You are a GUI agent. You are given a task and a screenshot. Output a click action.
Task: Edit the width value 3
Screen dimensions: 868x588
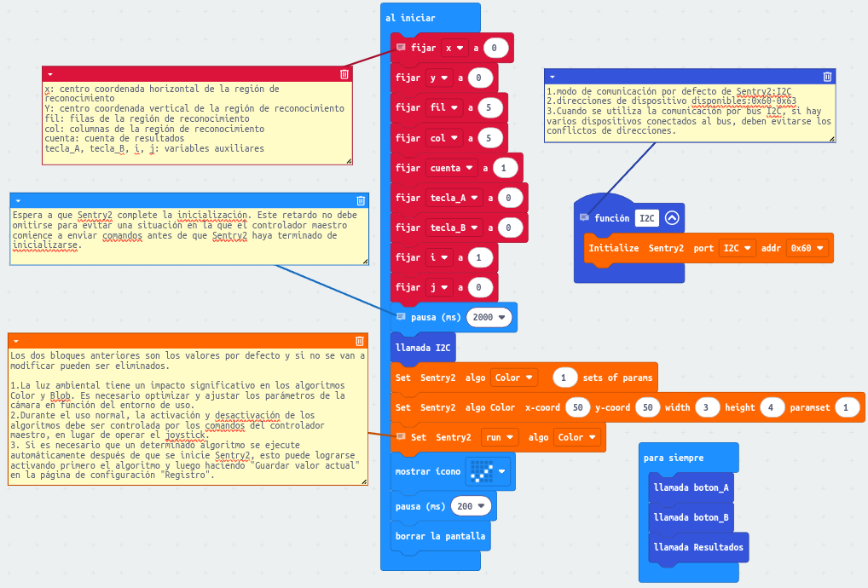coord(706,407)
